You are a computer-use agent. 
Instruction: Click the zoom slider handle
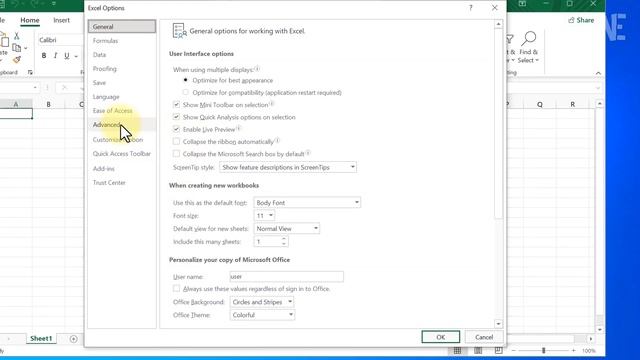(x=543, y=351)
